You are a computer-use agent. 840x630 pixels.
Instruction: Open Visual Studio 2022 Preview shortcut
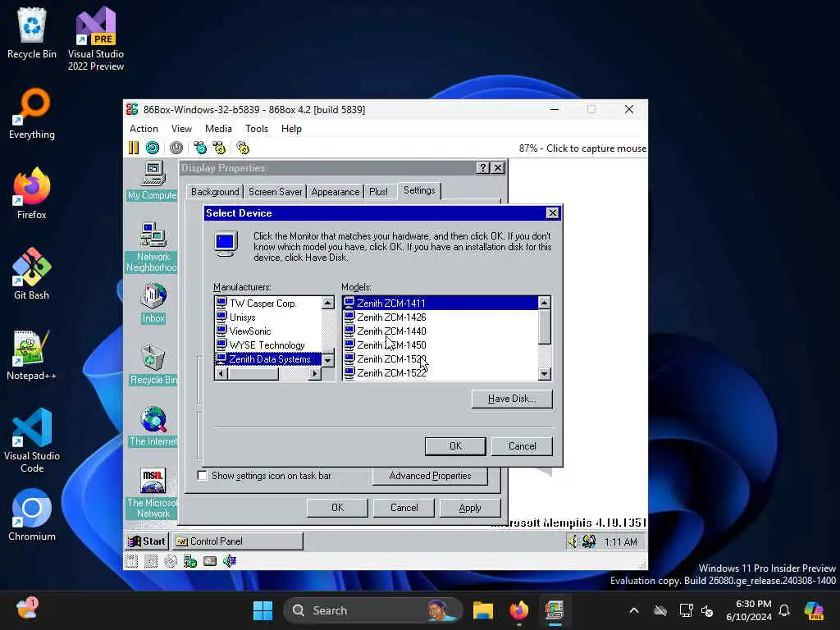point(96,39)
